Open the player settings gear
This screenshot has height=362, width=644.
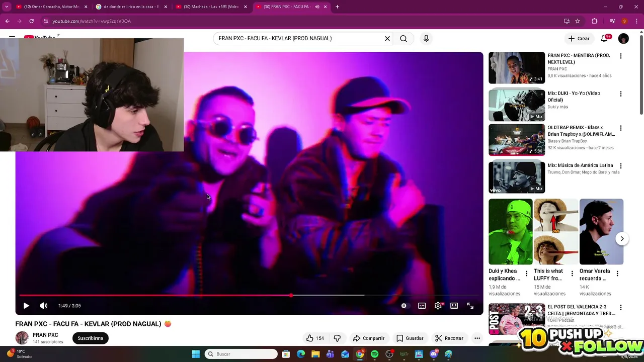[x=438, y=306]
